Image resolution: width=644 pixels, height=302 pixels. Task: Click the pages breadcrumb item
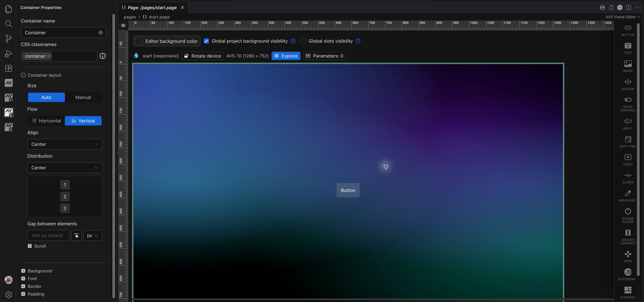click(130, 17)
